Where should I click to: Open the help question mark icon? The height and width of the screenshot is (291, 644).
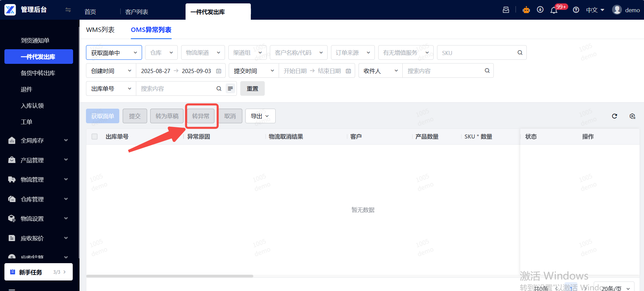click(x=576, y=10)
